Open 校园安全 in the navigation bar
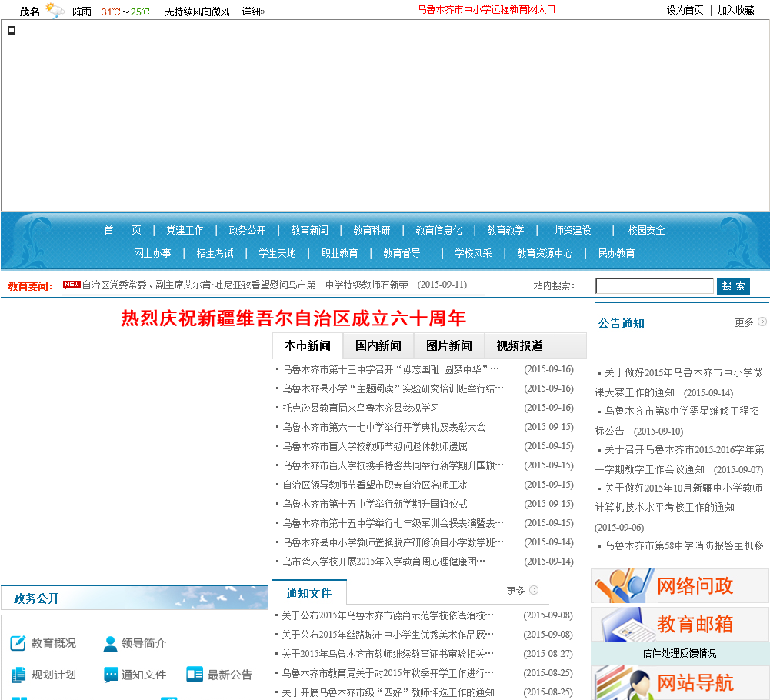The image size is (770, 700). pos(646,230)
